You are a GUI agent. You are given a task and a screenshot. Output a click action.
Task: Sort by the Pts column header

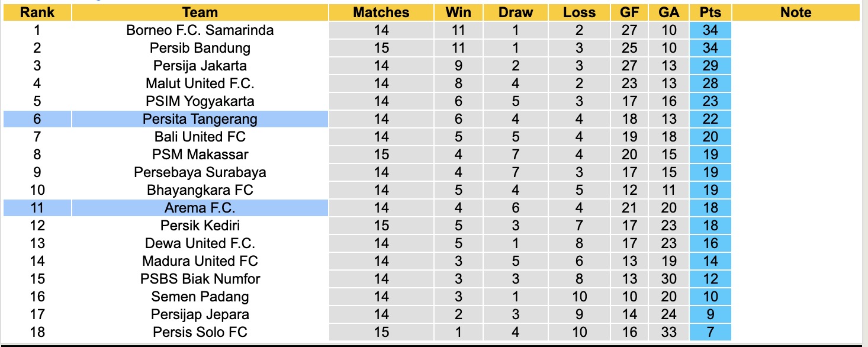point(709,12)
